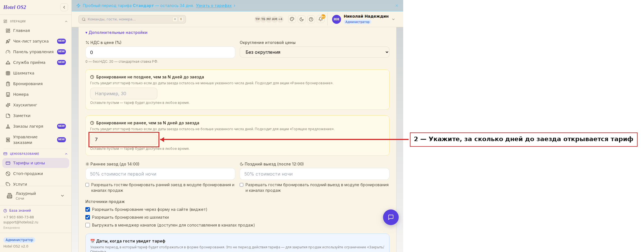Click the Заметки note icon

click(8, 116)
